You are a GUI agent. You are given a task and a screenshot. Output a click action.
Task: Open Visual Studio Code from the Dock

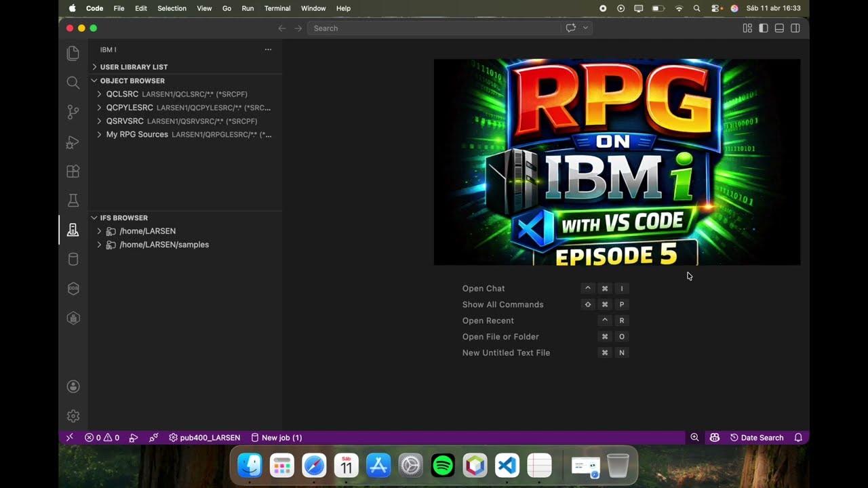click(x=507, y=466)
